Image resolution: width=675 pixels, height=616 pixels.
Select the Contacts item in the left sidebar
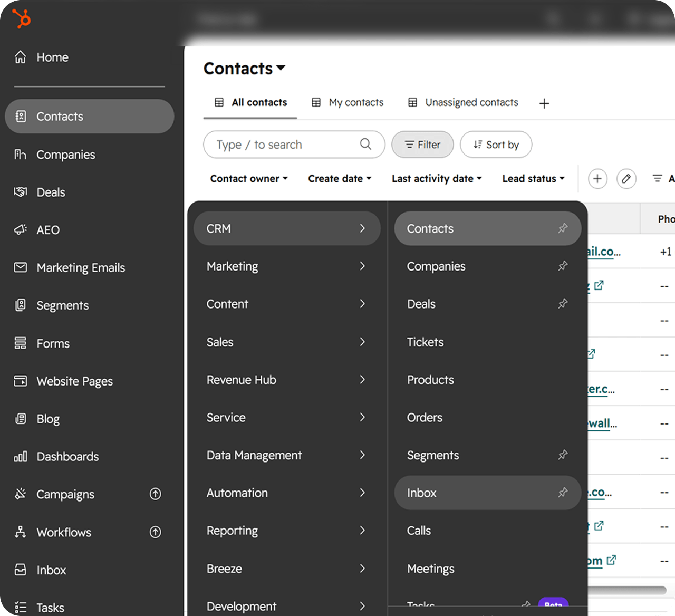click(90, 117)
